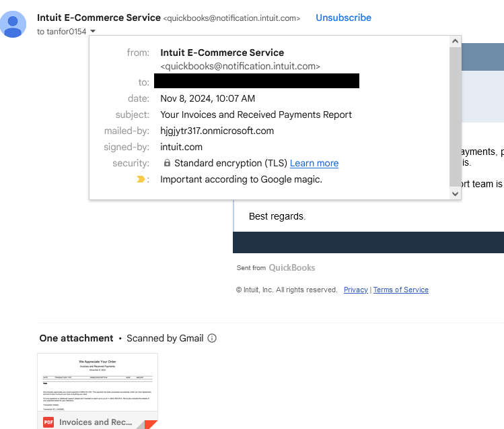The image size is (504, 429).
Task: Select the subject text Your Invoices and Received Payments Report
Action: tap(256, 114)
